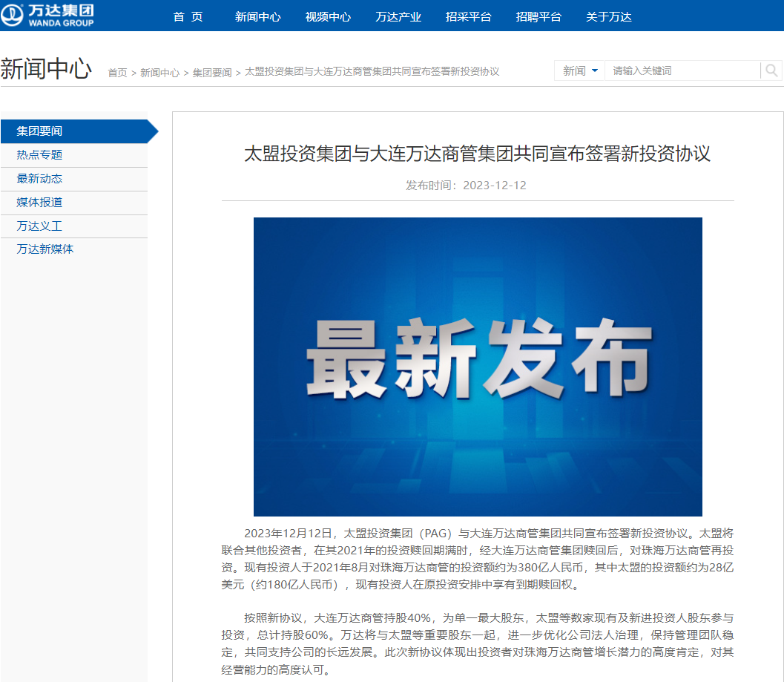The image size is (784, 682).
Task: Click 首页 breadcrumb link
Action: tap(117, 73)
